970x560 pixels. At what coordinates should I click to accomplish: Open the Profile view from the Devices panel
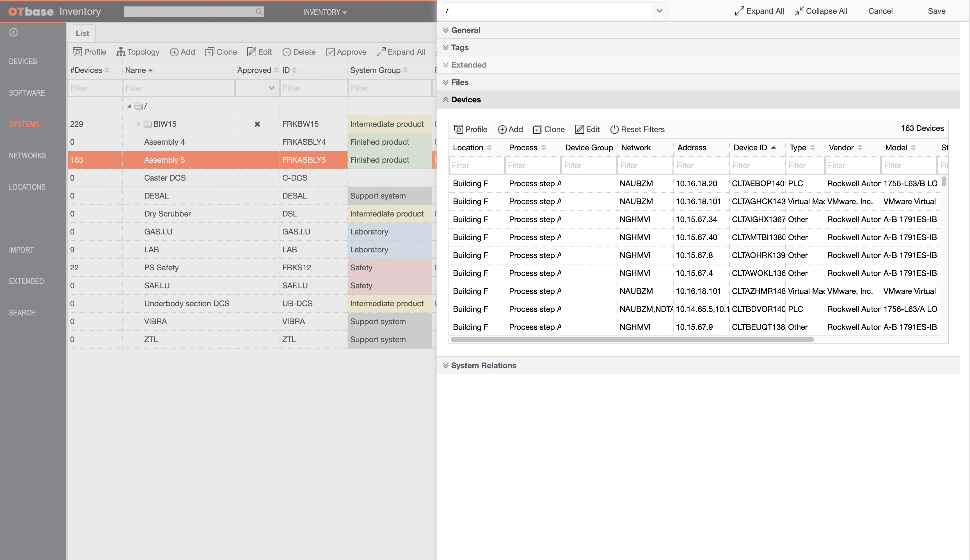[x=470, y=129]
